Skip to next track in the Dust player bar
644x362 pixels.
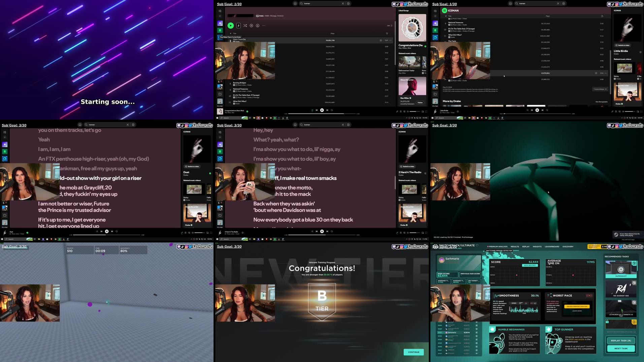(112, 231)
